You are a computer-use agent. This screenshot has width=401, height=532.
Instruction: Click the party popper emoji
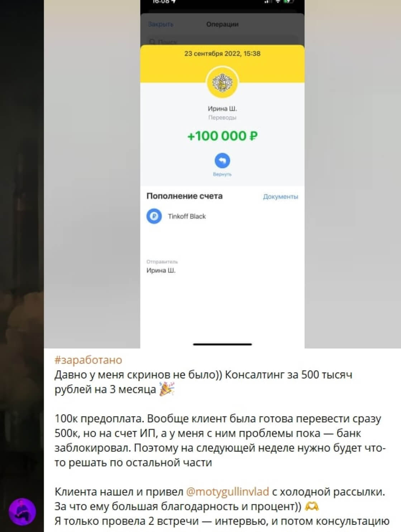167,389
